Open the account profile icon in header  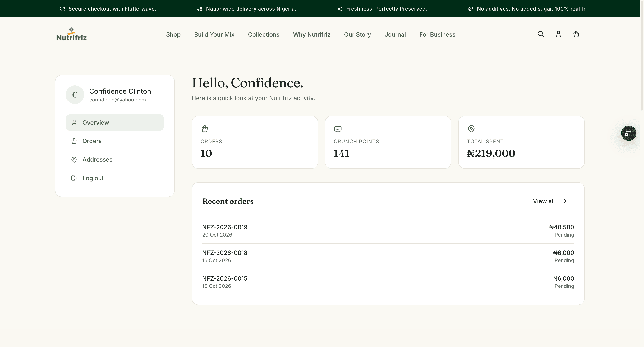558,34
